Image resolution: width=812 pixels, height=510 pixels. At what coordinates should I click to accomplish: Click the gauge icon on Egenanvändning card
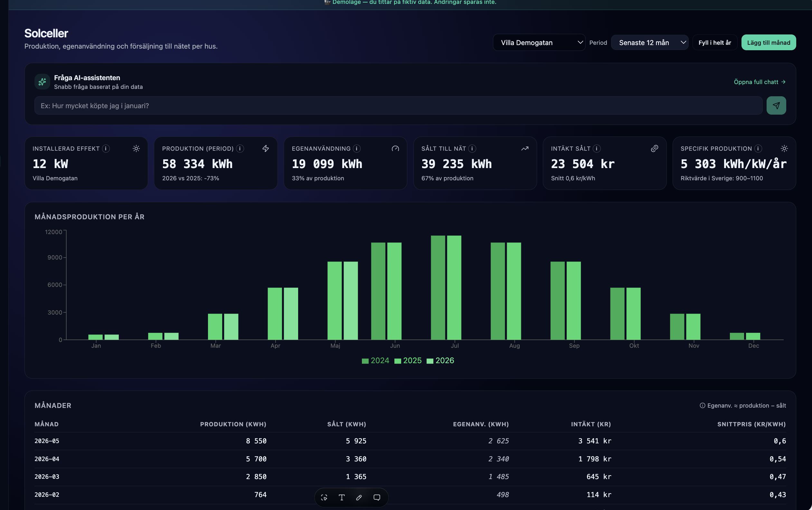coord(395,148)
